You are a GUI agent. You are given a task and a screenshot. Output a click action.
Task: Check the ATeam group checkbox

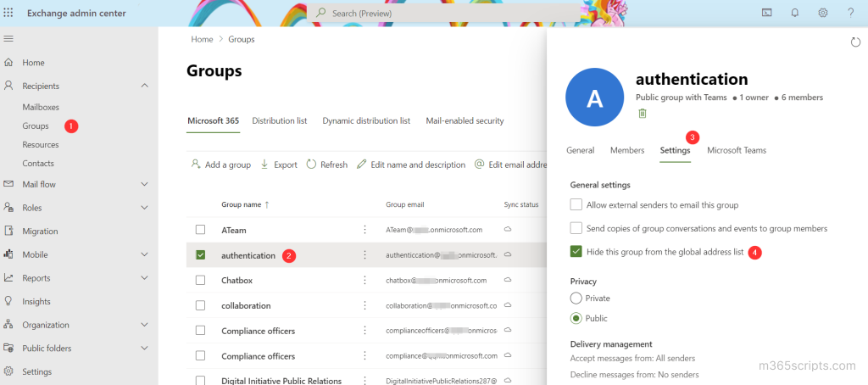click(x=200, y=229)
